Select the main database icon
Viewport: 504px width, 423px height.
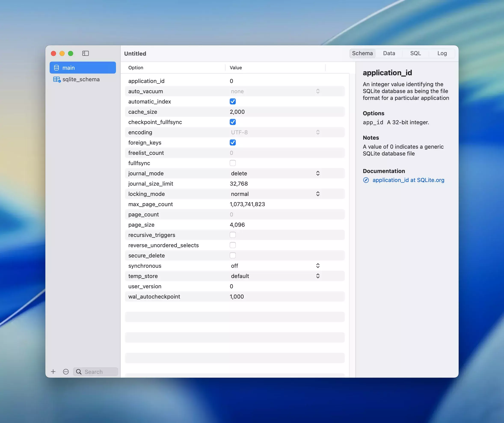[56, 68]
